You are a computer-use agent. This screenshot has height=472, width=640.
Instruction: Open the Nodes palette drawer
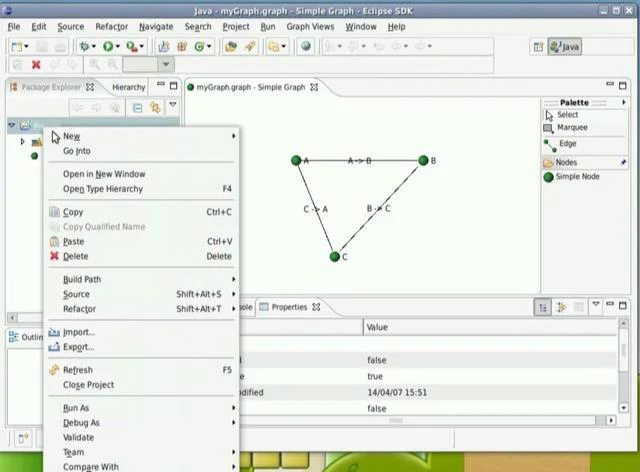[x=584, y=163]
